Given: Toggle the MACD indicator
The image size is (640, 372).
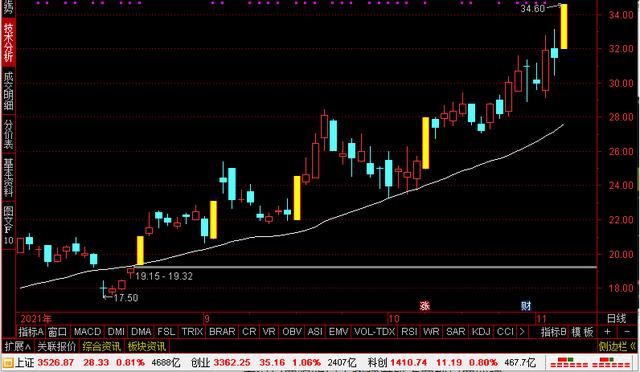Looking at the screenshot, I should 87,332.
